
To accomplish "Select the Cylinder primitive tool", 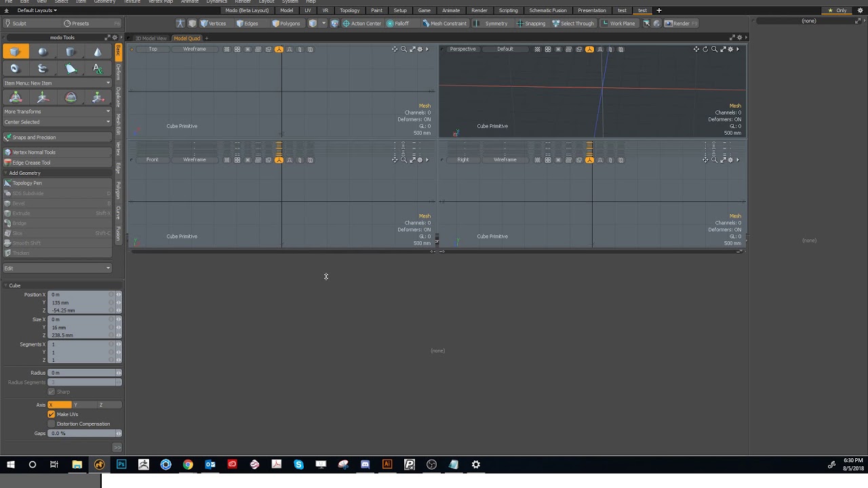I will 71,52.
